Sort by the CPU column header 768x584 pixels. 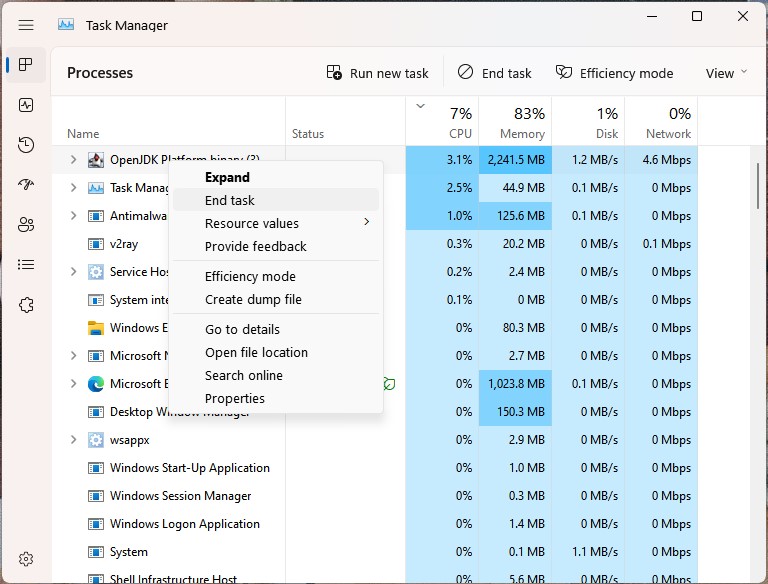[442, 121]
